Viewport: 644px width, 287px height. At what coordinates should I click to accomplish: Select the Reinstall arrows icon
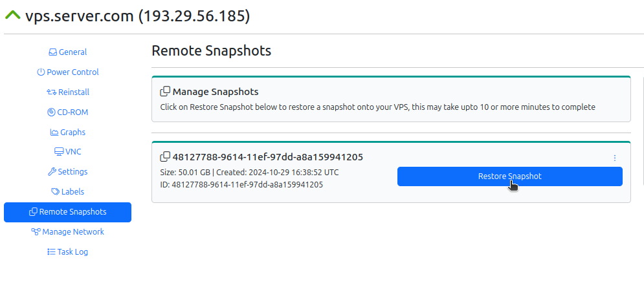pyautogui.click(x=51, y=92)
